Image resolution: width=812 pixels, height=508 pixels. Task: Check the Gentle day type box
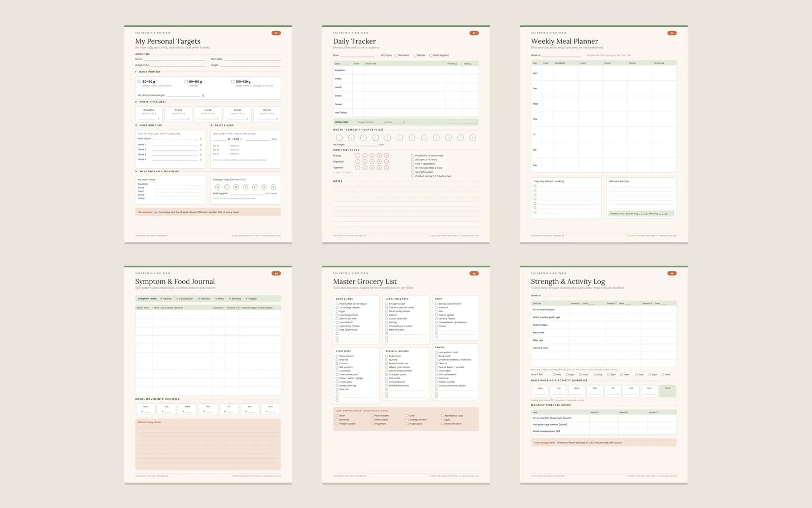(415, 55)
